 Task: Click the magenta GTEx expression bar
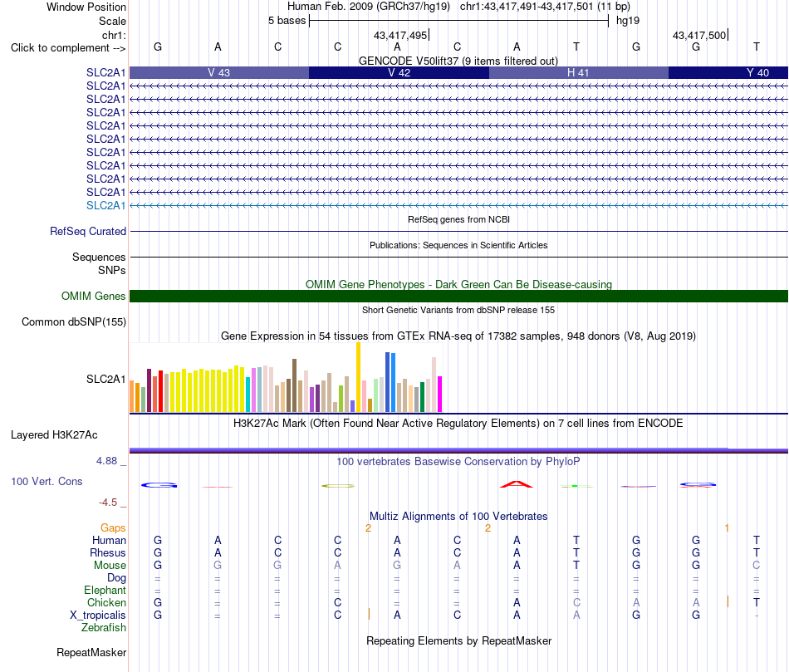point(440,394)
